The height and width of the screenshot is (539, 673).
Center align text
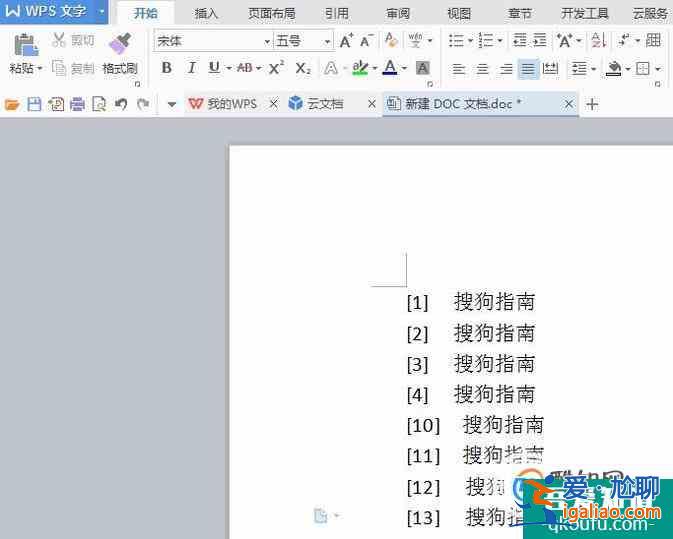[482, 68]
